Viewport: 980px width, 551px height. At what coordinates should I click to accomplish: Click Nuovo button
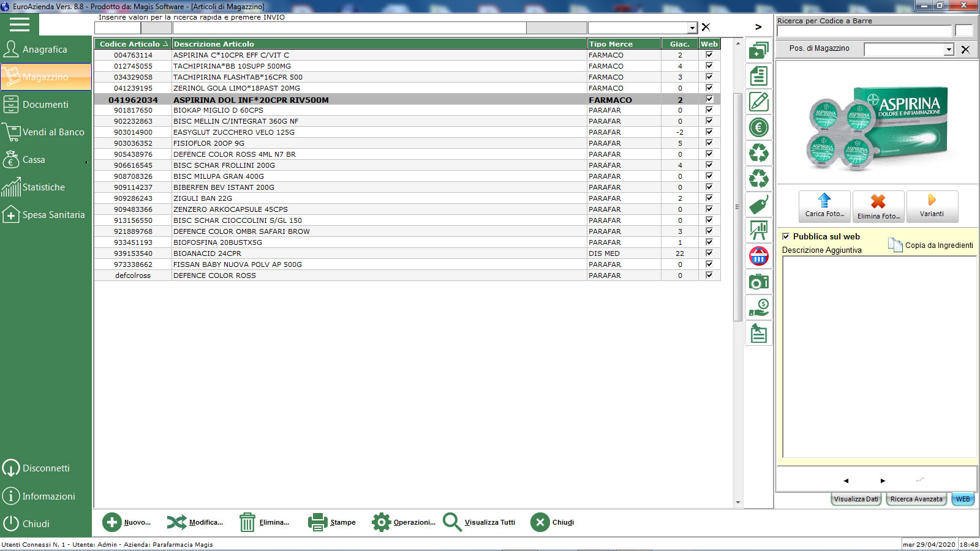coord(127,522)
